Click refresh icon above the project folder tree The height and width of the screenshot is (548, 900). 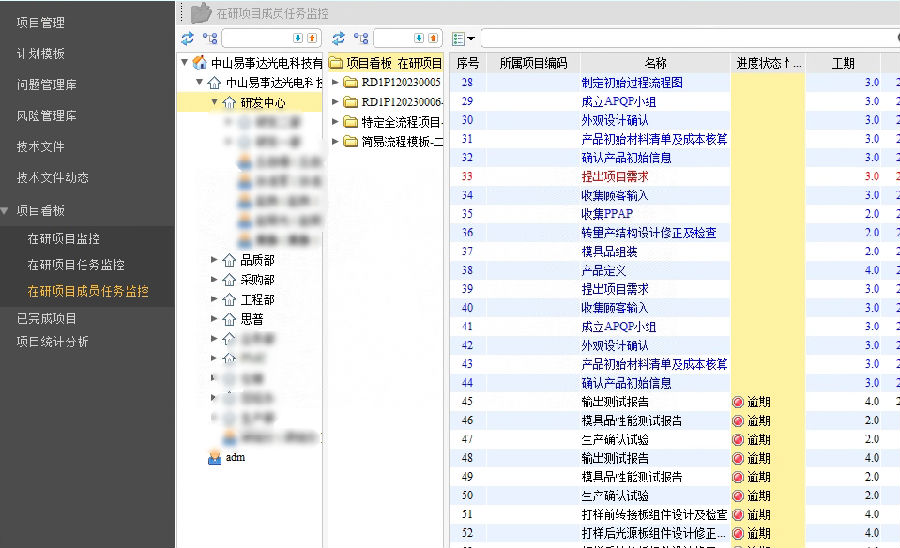(338, 38)
